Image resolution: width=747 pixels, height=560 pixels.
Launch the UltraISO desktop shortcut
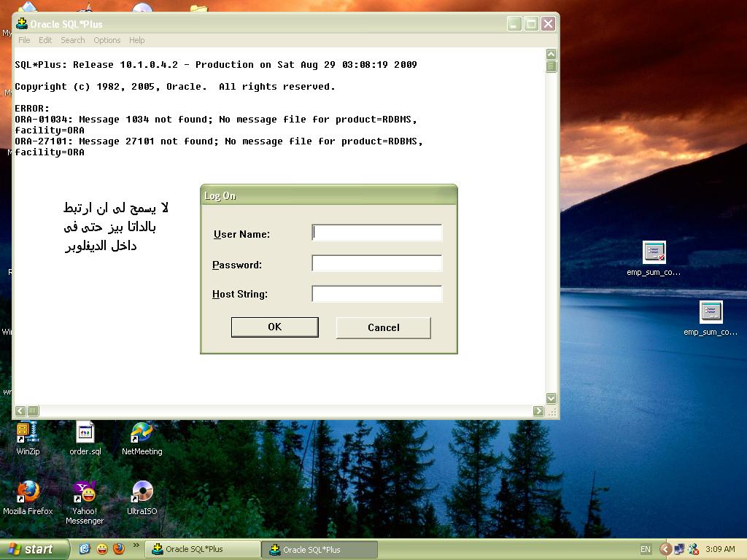142,493
